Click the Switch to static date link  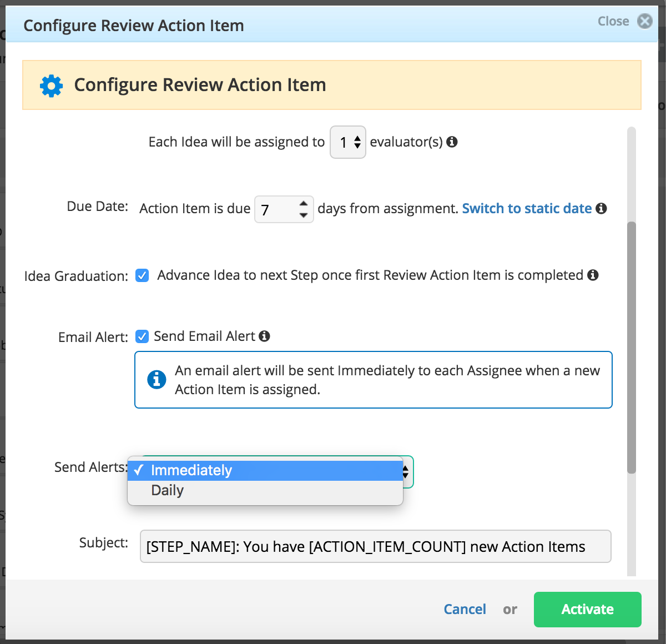click(527, 208)
